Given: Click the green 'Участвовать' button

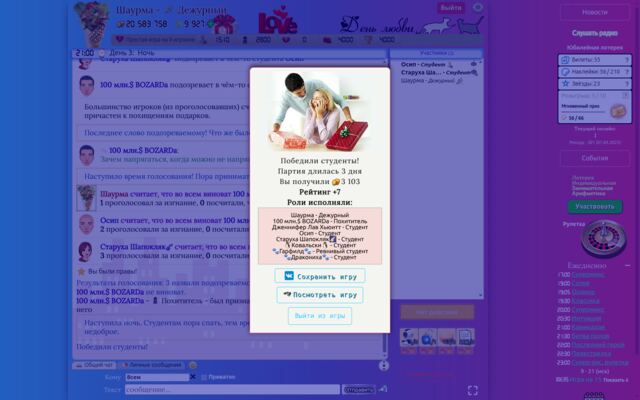Looking at the screenshot, I should click(x=595, y=207).
